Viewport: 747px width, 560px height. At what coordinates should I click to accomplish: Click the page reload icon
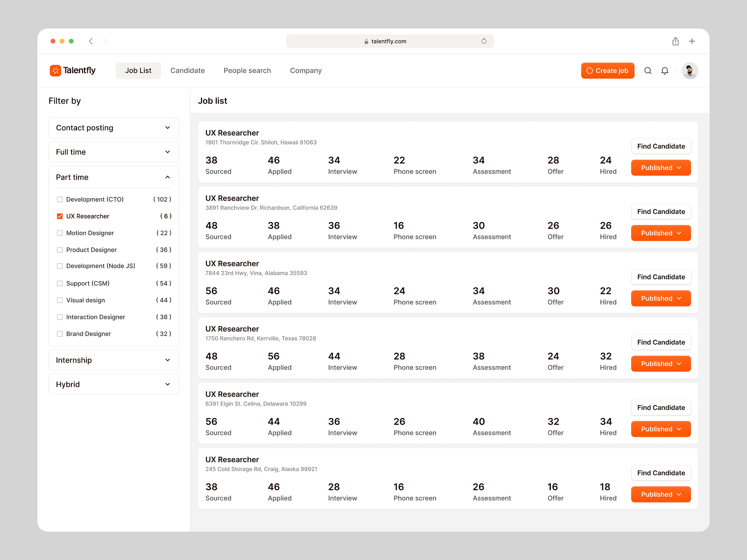484,41
